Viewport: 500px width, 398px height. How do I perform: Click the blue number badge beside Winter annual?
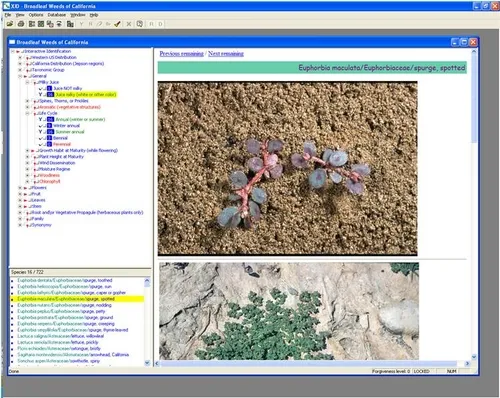49,126
